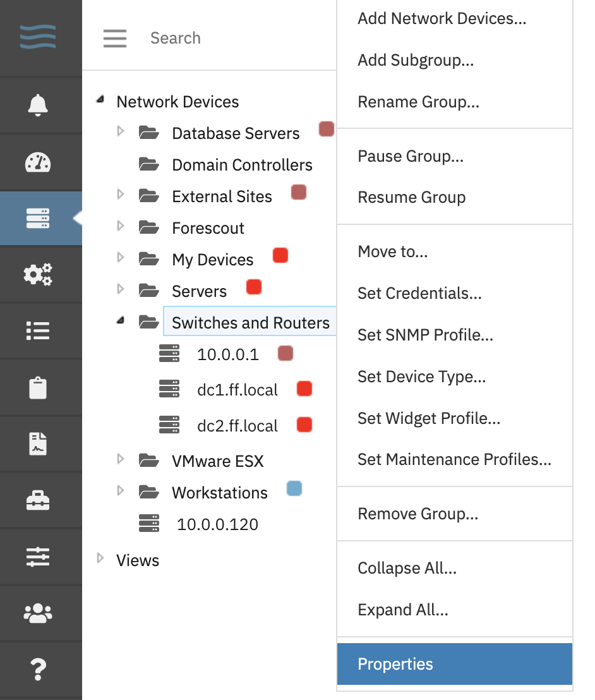Collapse the Switches and Routers group
Viewport: 595px width, 700px height.
point(120,320)
